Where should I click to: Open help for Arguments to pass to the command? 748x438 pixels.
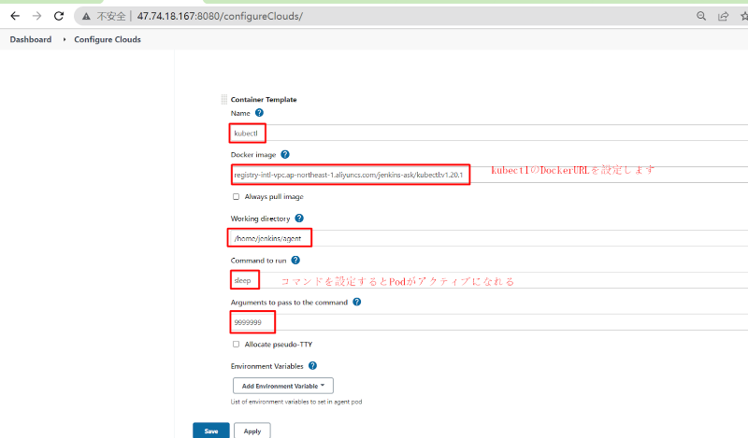click(x=357, y=302)
